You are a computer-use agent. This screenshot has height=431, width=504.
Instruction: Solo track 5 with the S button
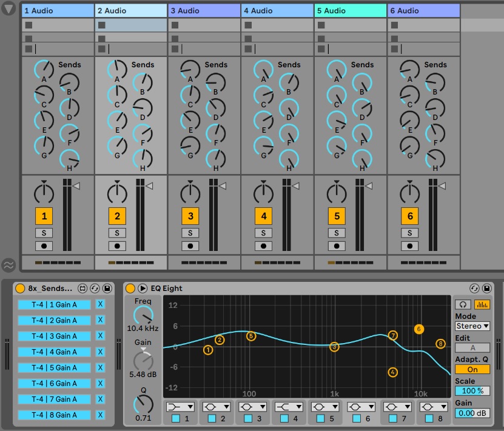(337, 233)
